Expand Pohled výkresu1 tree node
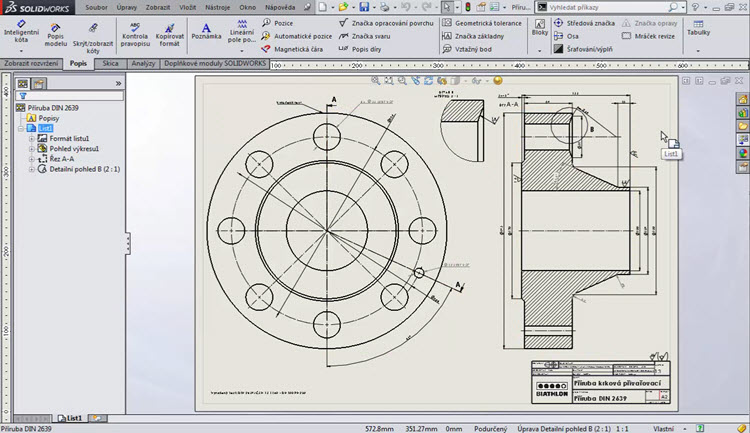Viewport: 750px width, 433px height. (x=32, y=149)
